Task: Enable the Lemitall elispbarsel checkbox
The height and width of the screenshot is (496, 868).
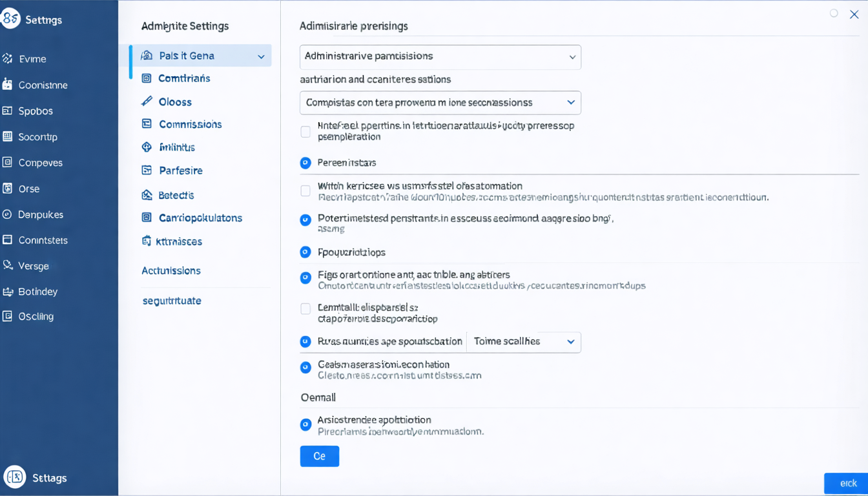Action: [305, 308]
